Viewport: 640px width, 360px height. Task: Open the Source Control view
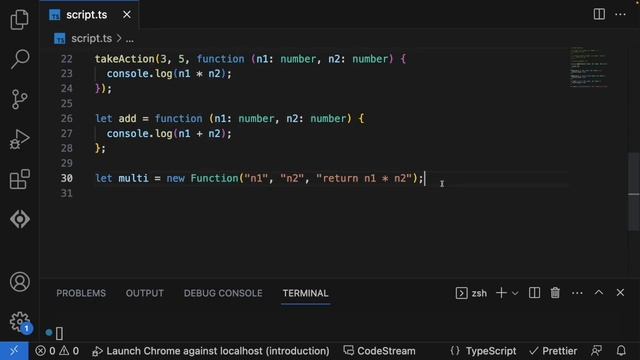point(20,99)
